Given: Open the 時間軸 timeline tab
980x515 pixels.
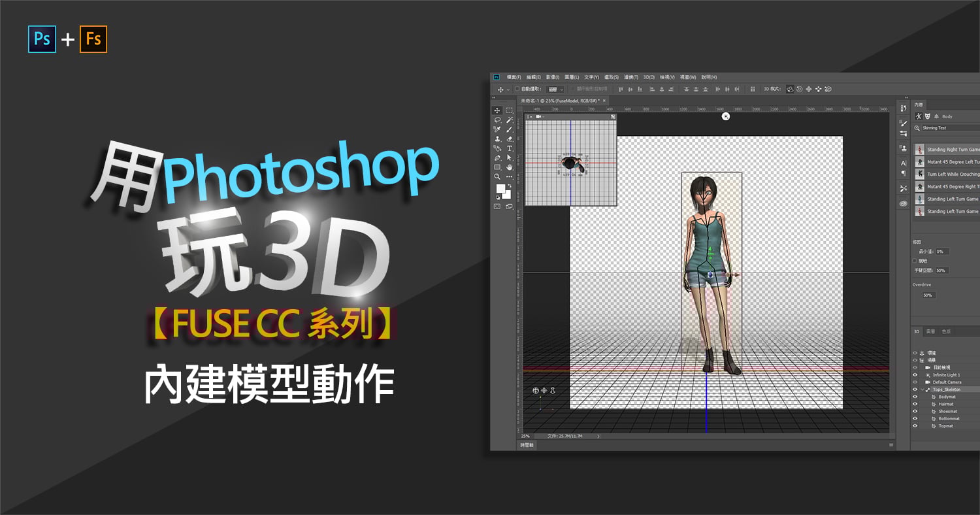Looking at the screenshot, I should point(527,444).
